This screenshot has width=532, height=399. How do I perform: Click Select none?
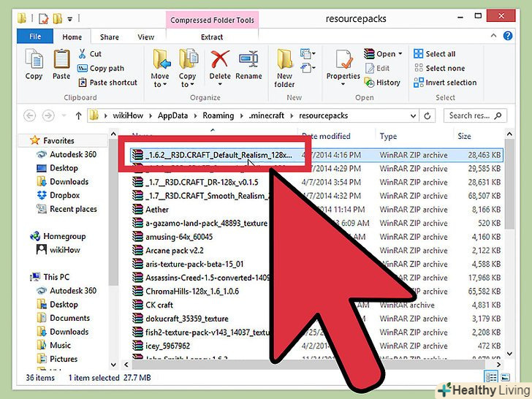[x=439, y=68]
